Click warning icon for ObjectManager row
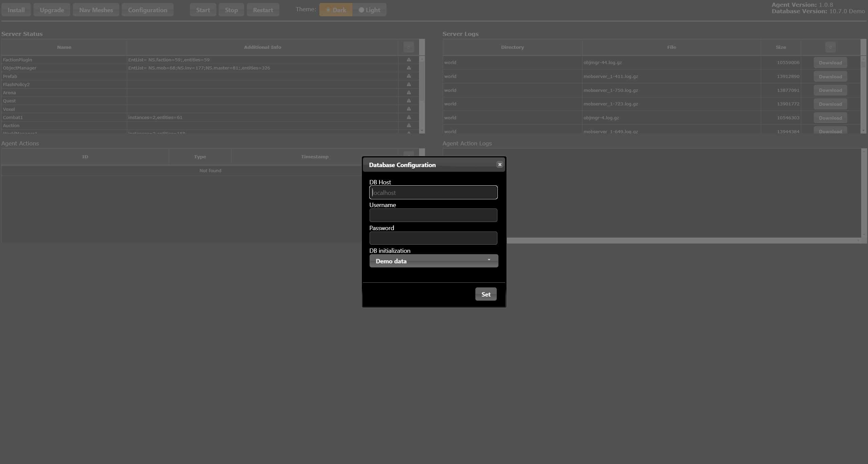Screen dimensions: 868x464 (x=409, y=68)
